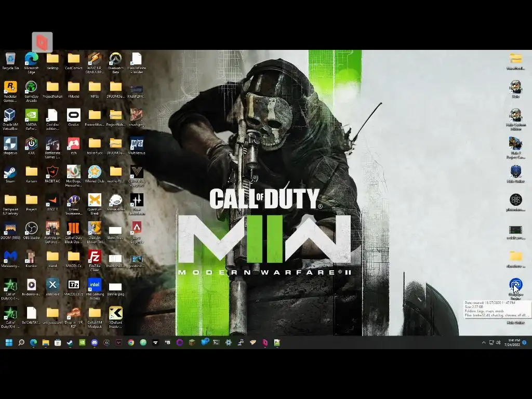
Task: Open the Settings gear in the taskbar
Action: click(229, 343)
